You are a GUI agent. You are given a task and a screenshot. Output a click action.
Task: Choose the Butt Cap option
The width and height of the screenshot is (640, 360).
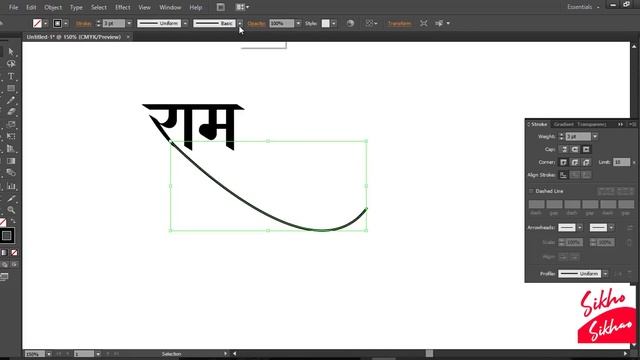click(564, 149)
